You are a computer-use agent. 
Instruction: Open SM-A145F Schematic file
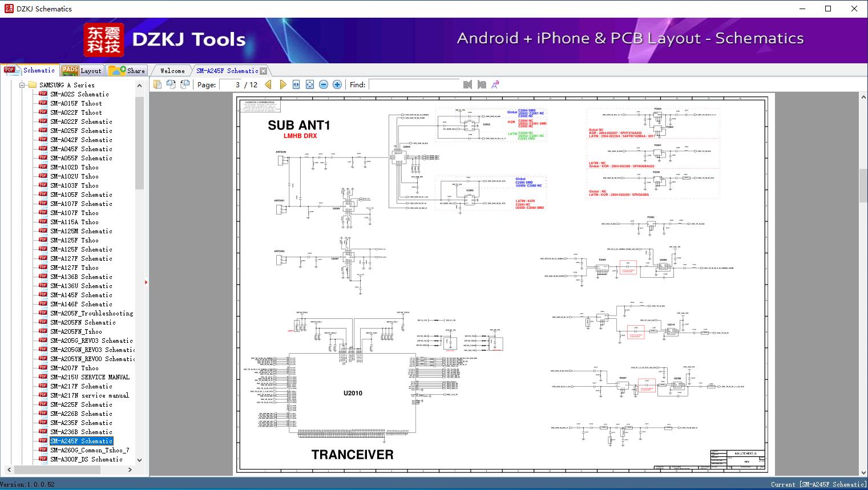click(81, 295)
